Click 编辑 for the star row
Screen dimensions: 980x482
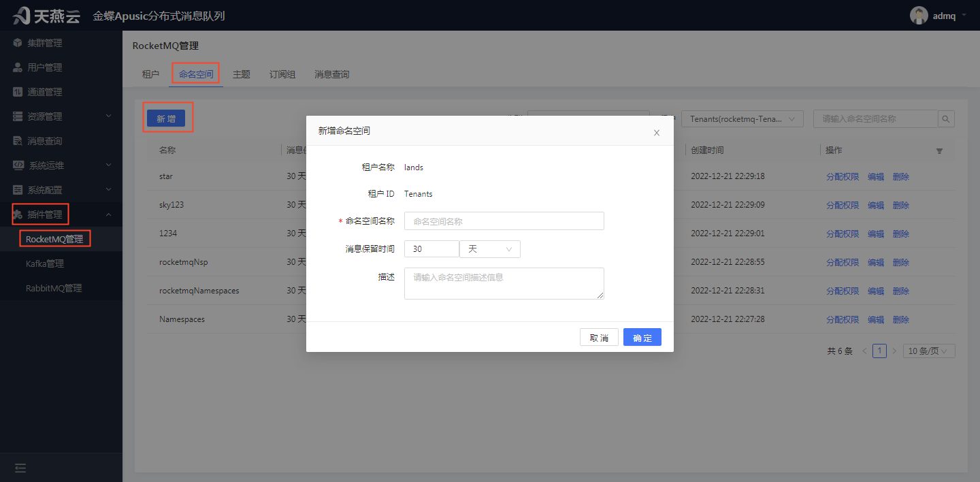[876, 176]
